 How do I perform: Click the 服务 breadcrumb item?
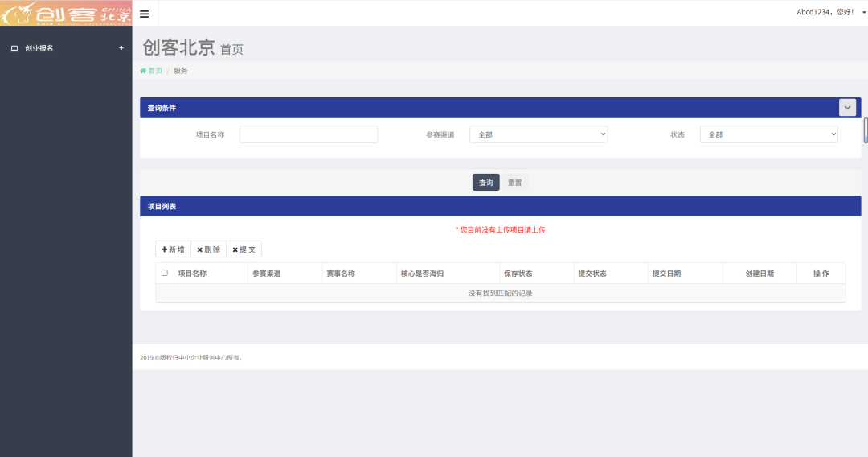(x=181, y=71)
